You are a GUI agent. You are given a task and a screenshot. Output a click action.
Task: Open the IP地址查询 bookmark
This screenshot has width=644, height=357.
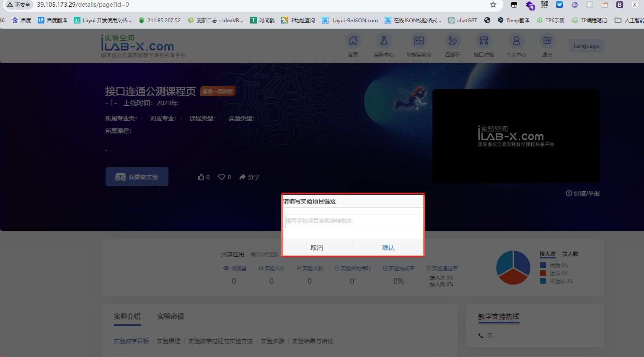tap(298, 20)
